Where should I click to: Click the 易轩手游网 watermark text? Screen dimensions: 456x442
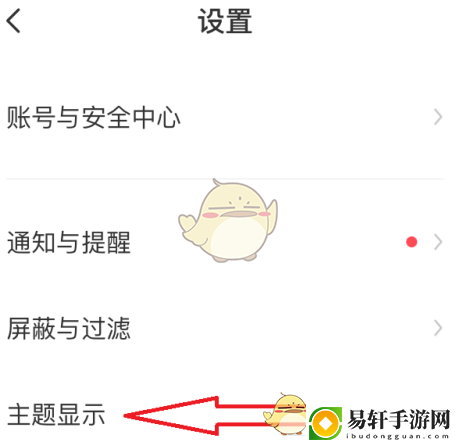(x=399, y=419)
